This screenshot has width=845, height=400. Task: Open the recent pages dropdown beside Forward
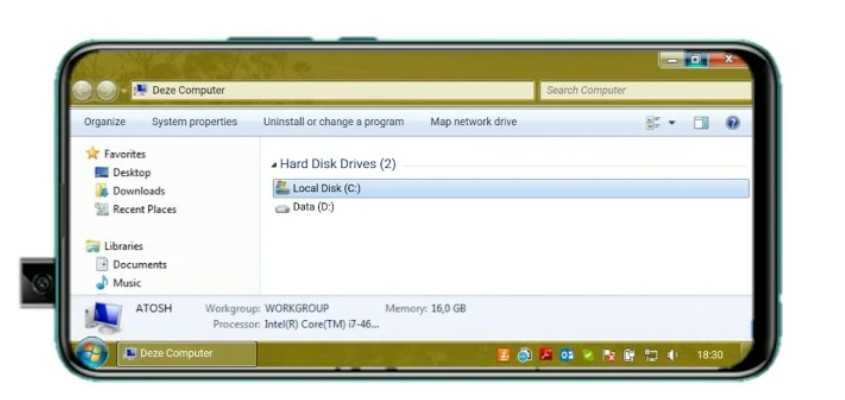[x=123, y=91]
